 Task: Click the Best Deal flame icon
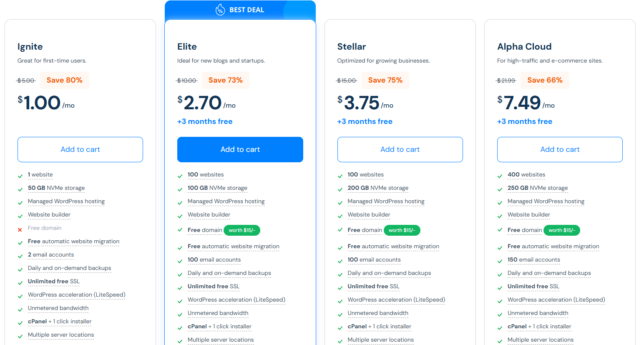click(x=220, y=10)
